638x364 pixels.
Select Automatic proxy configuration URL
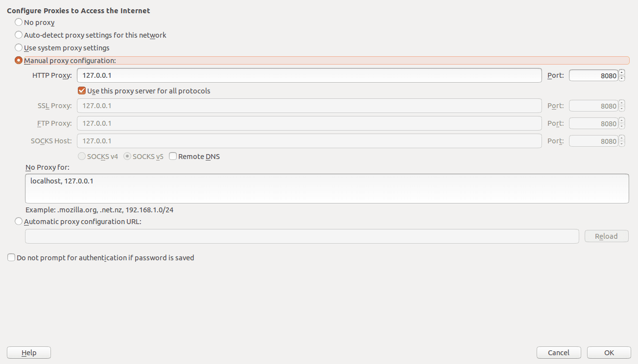(18, 221)
